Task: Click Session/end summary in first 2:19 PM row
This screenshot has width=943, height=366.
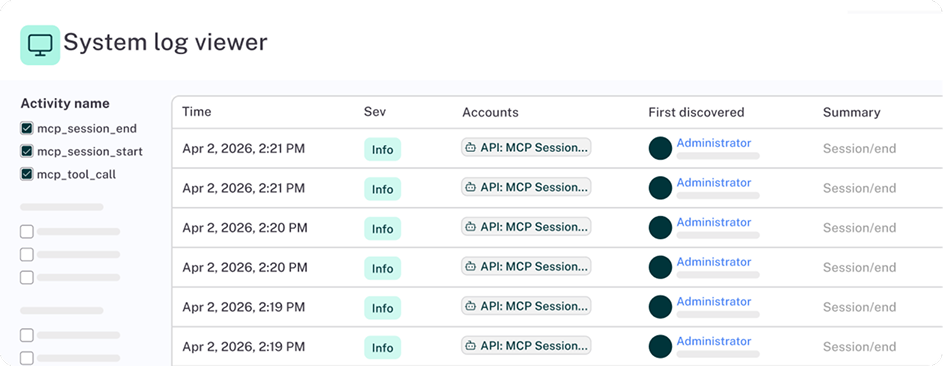Action: click(x=859, y=307)
